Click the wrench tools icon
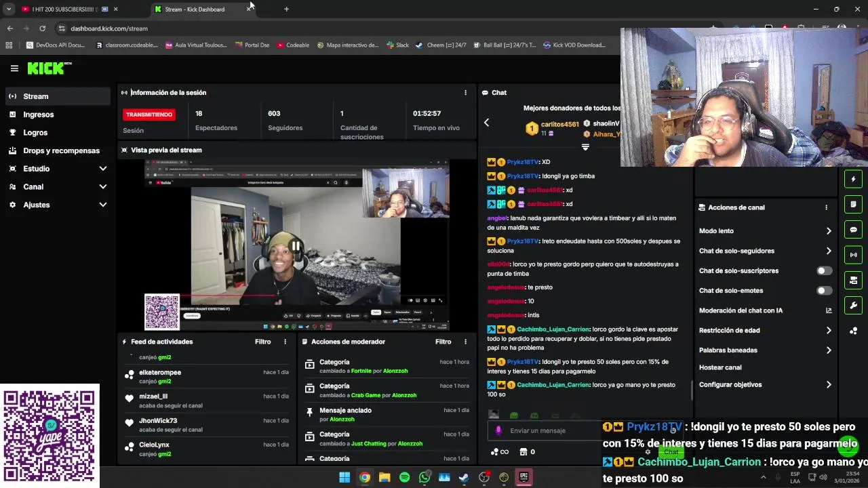 853,305
